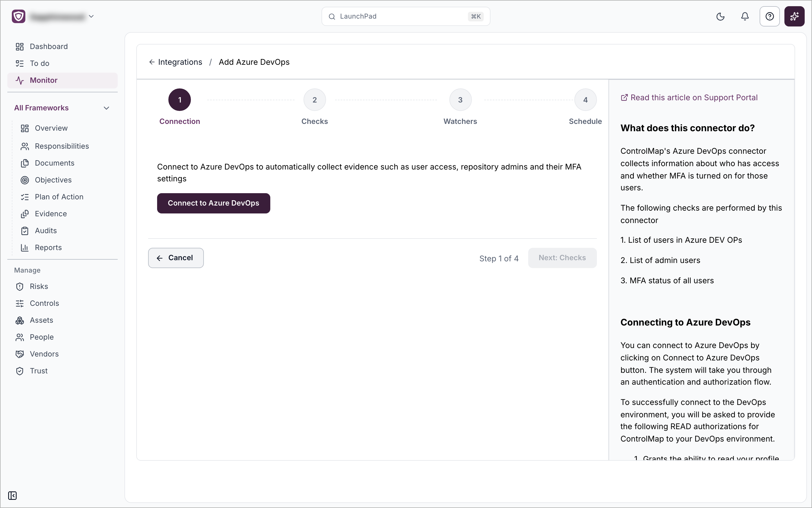This screenshot has height=508, width=812.
Task: Click the To do checklist icon
Action: pyautogui.click(x=20, y=64)
